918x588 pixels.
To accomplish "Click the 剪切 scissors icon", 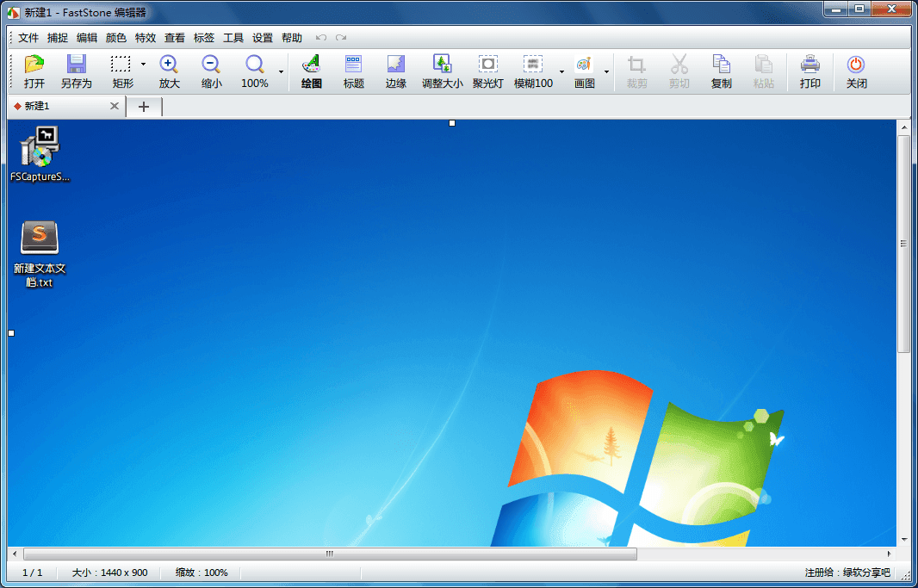I will (x=679, y=65).
